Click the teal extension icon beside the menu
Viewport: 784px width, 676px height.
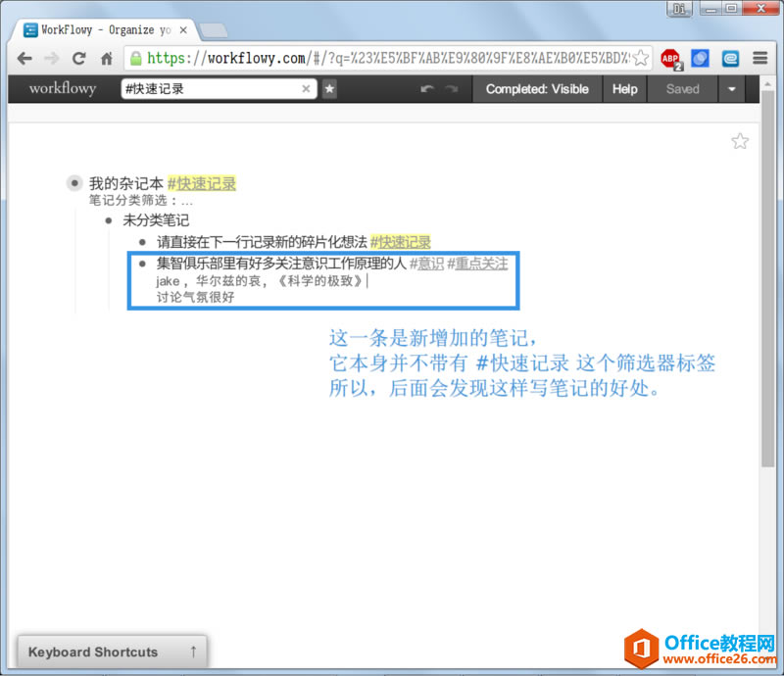pos(730,59)
